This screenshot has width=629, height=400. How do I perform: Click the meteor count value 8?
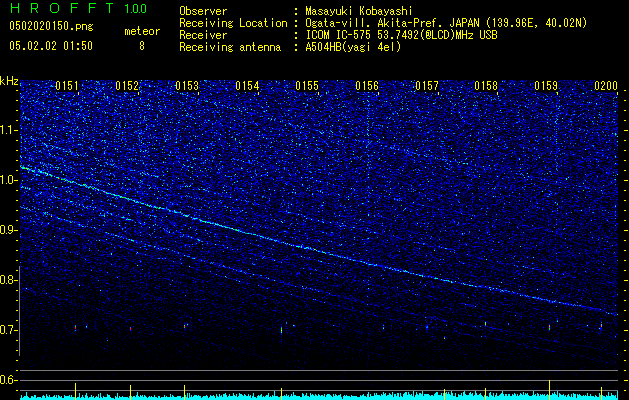pyautogui.click(x=142, y=46)
